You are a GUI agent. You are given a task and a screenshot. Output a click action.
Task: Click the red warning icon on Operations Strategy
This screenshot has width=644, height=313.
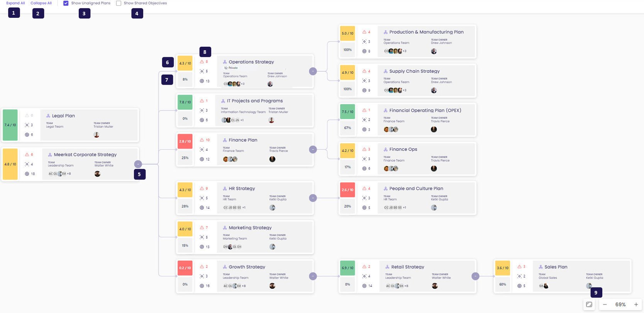click(202, 62)
